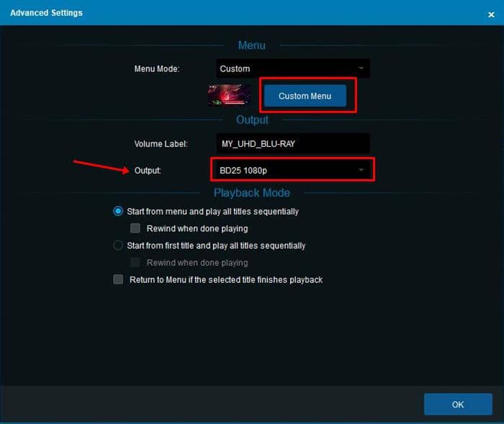Click the Volume Label field label

tap(161, 144)
